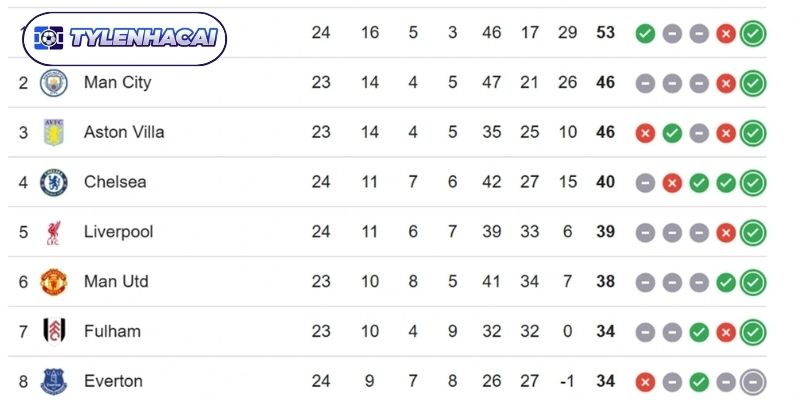This screenshot has height=400, width=800.
Task: Click Aston Villa's first red loss icon
Action: click(x=645, y=133)
